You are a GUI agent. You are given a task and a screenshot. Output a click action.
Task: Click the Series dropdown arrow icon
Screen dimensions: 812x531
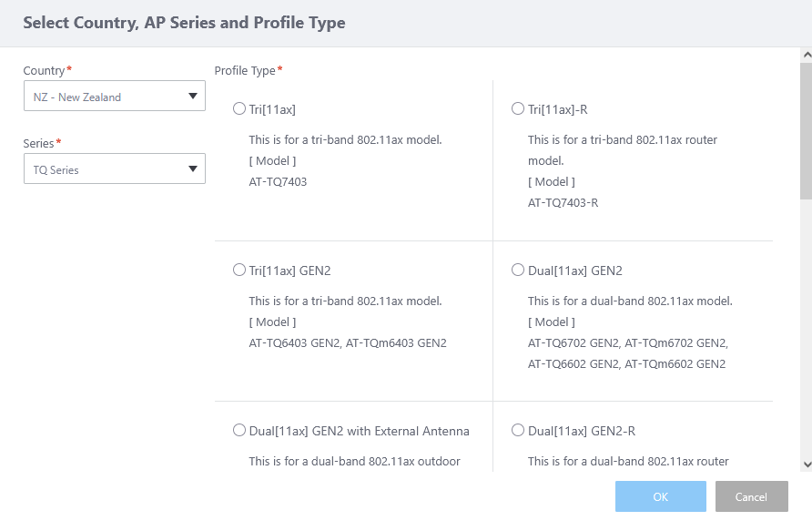coord(192,169)
